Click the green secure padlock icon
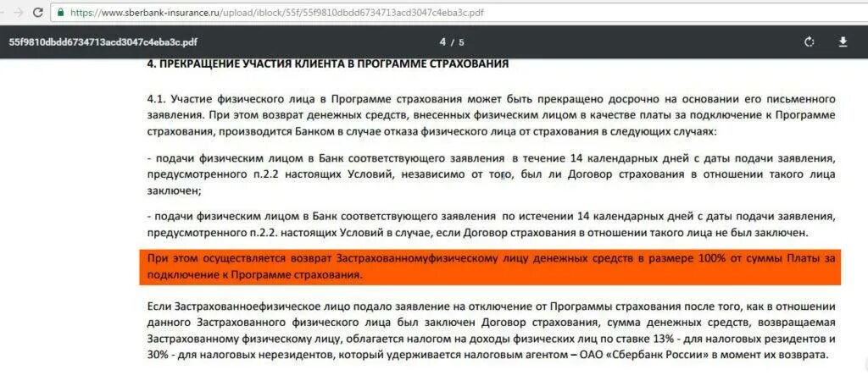 pyautogui.click(x=60, y=12)
